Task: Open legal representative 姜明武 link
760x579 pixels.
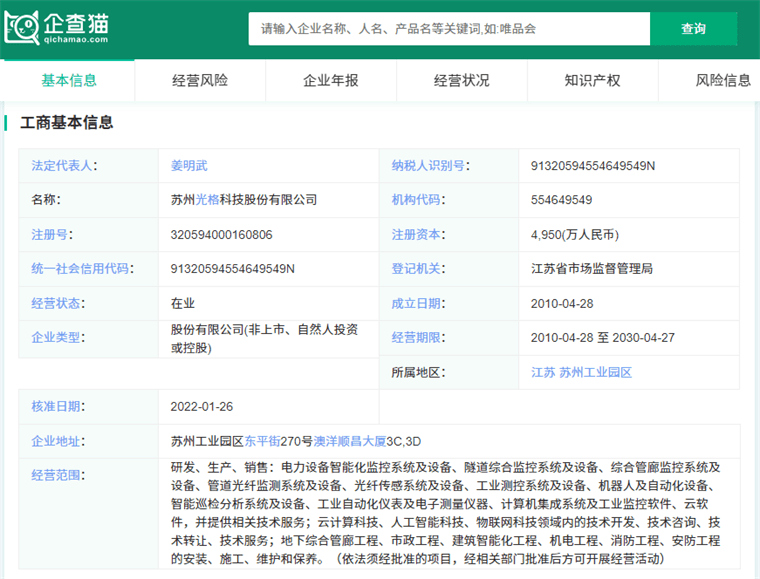Action: click(x=189, y=165)
